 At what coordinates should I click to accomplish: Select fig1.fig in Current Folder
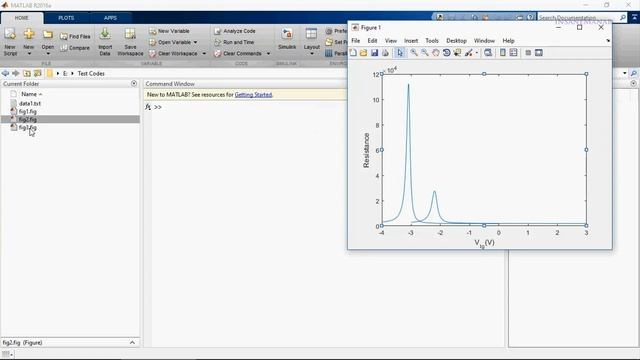coord(28,111)
